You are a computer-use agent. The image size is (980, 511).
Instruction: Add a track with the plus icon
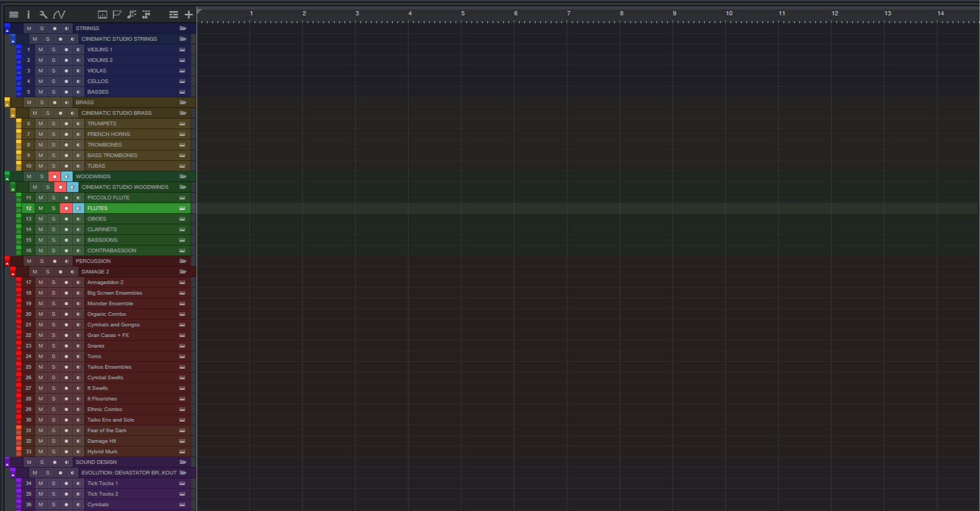point(188,15)
